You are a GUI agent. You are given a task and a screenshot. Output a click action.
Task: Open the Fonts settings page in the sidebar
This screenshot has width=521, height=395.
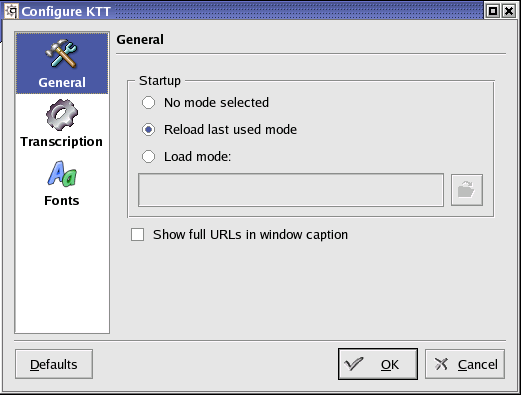[x=62, y=183]
